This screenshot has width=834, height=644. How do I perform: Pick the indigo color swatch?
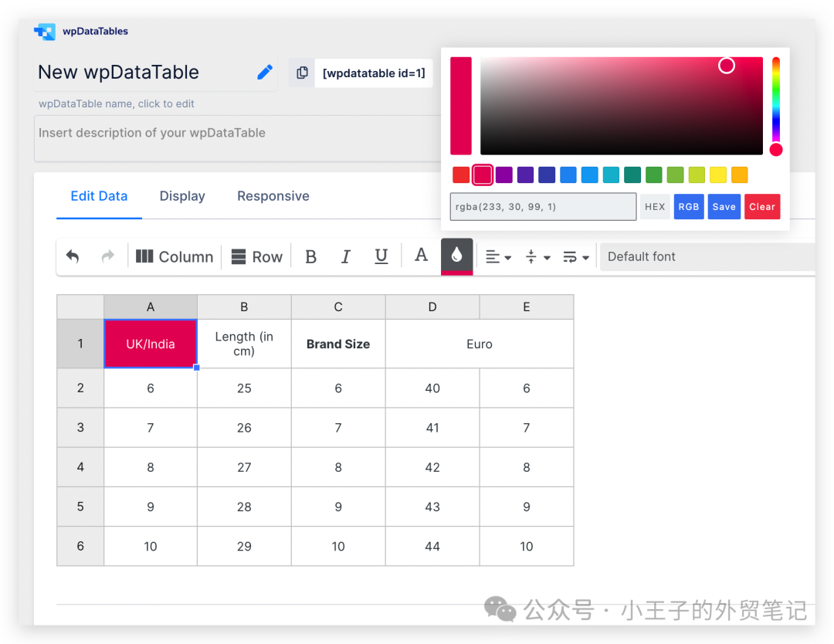pos(547,175)
